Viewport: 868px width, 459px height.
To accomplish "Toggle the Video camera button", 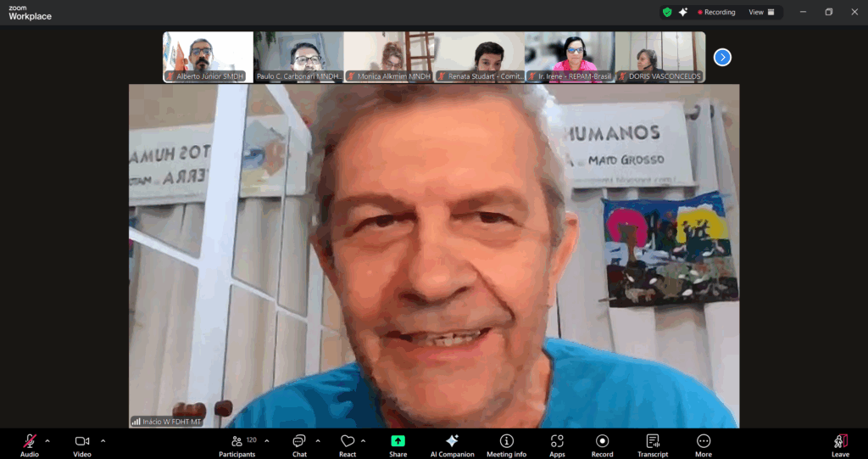I will pyautogui.click(x=82, y=442).
